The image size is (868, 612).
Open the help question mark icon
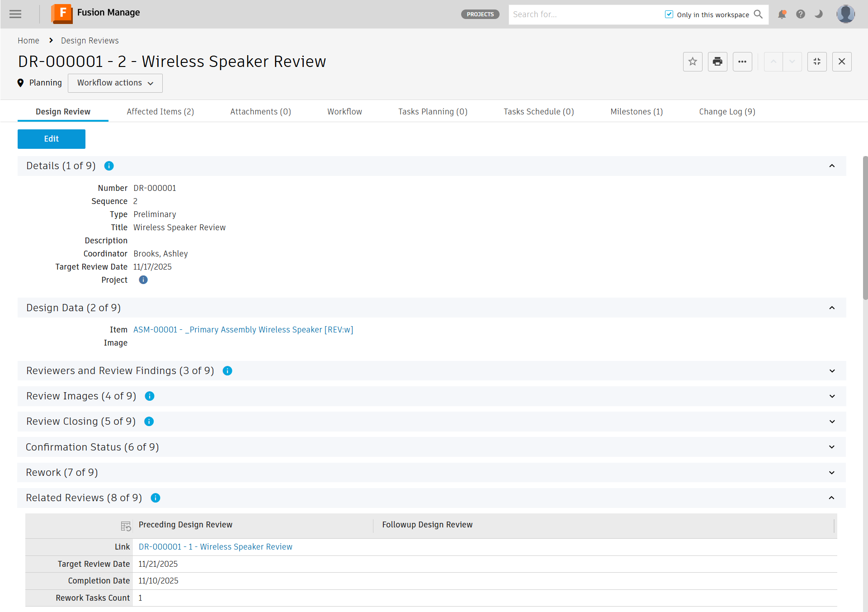click(x=801, y=14)
